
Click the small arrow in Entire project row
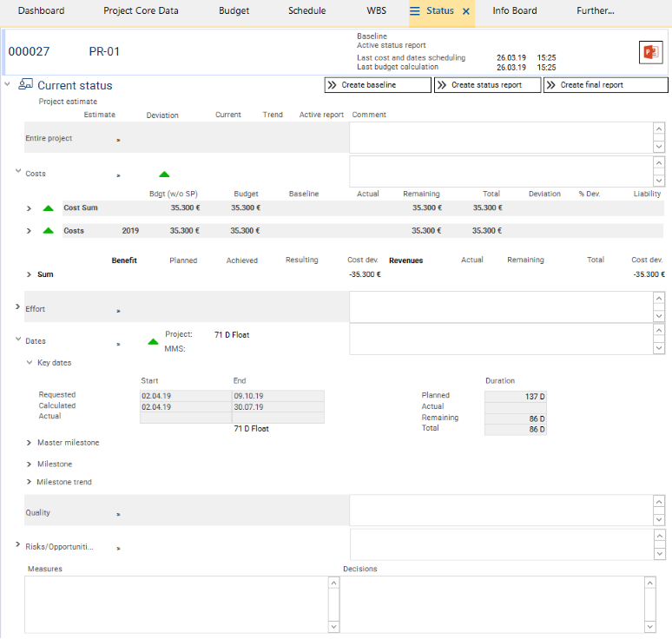coord(118,140)
